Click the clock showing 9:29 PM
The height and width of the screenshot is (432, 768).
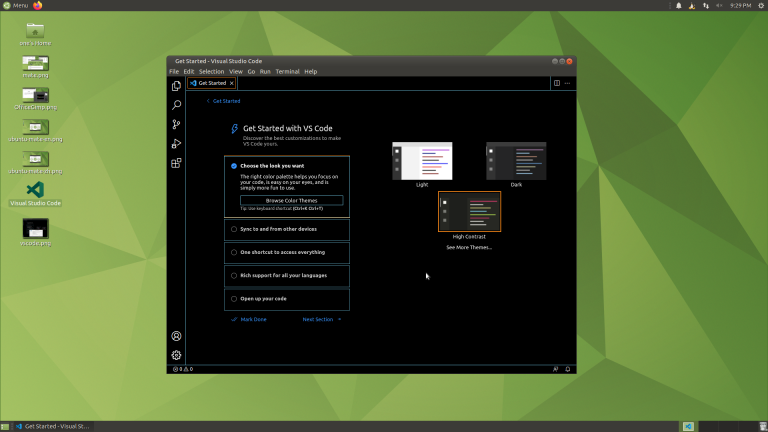coord(740,5)
